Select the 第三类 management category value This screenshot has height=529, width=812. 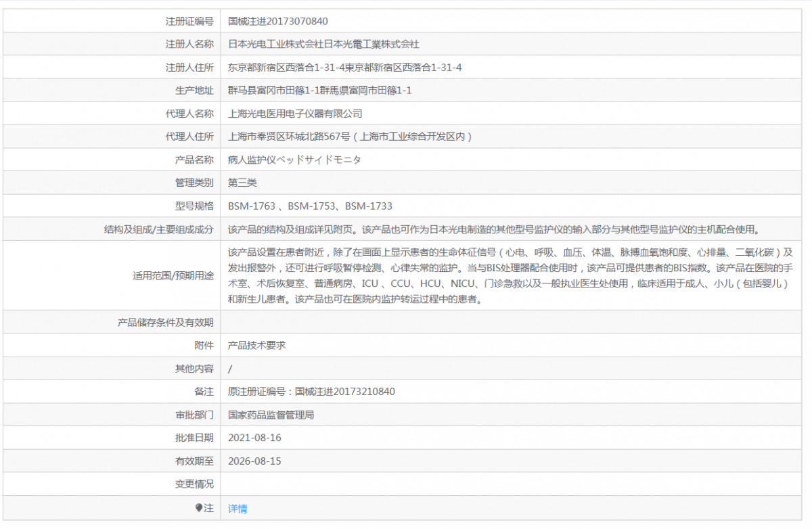(x=242, y=183)
